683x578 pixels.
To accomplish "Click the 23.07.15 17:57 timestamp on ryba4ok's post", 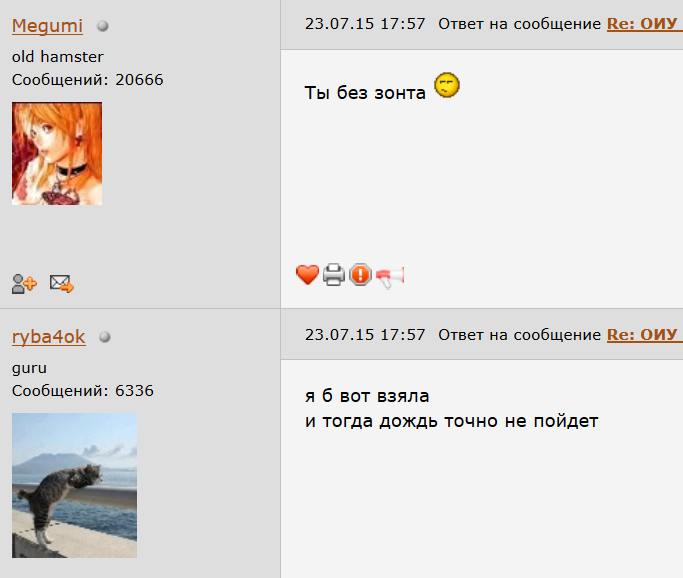I will pos(365,335).
